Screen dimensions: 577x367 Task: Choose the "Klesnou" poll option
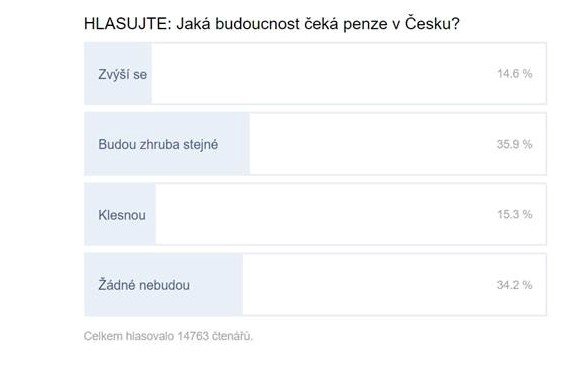point(315,214)
